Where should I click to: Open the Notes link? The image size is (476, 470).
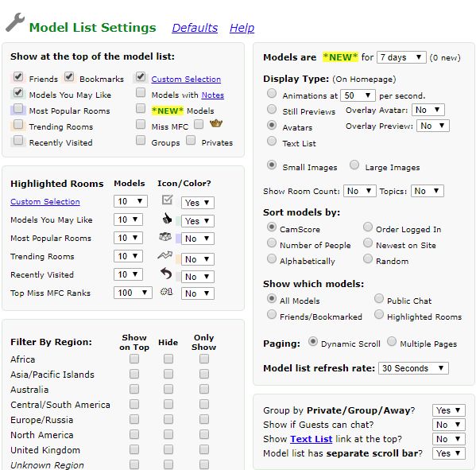coord(213,95)
